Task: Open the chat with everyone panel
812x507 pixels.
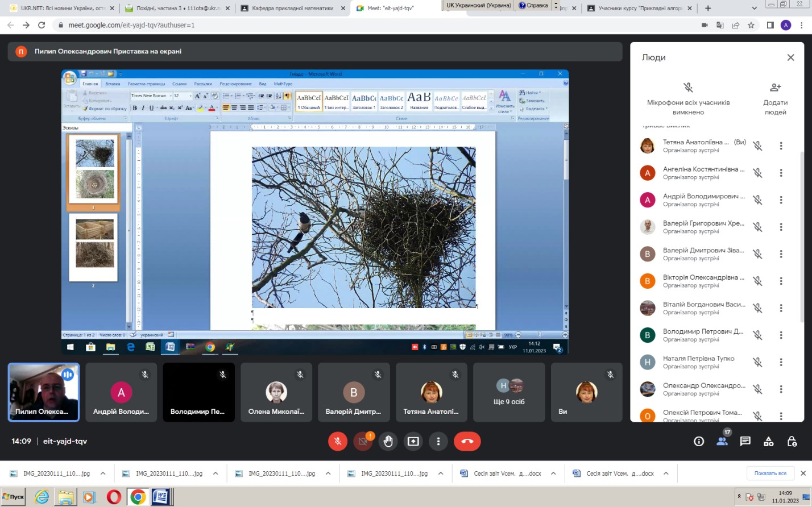Action: click(x=745, y=442)
